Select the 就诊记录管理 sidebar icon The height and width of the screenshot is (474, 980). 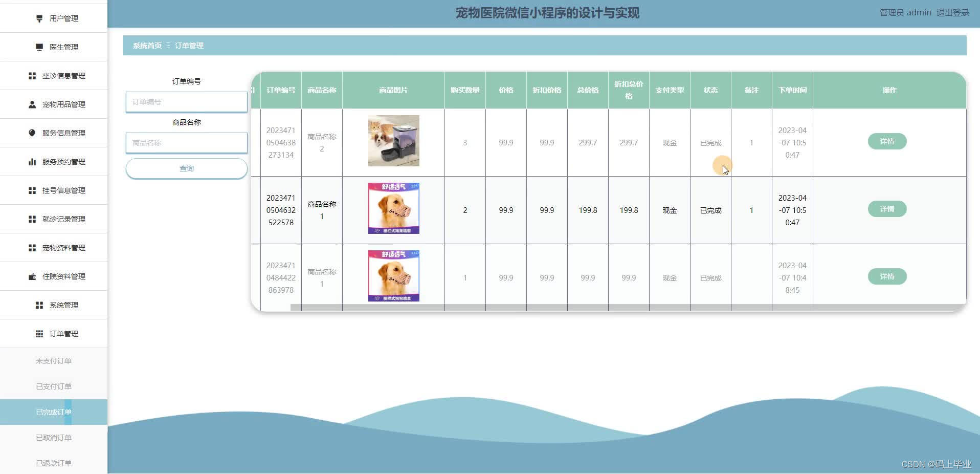tap(31, 219)
